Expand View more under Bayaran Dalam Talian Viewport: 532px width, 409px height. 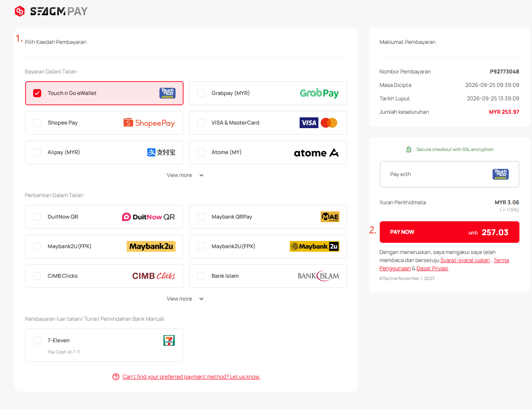pyautogui.click(x=185, y=175)
